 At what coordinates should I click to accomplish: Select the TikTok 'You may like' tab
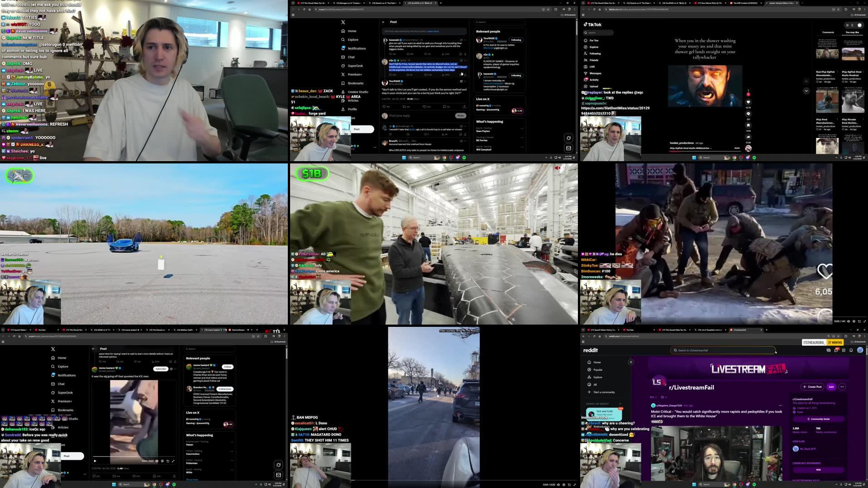(x=852, y=32)
